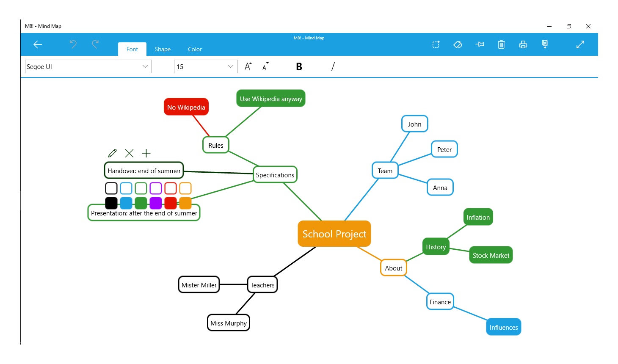Pick the solid orange fill swatch
Image resolution: width=618 pixels, height=364 pixels.
click(x=185, y=203)
